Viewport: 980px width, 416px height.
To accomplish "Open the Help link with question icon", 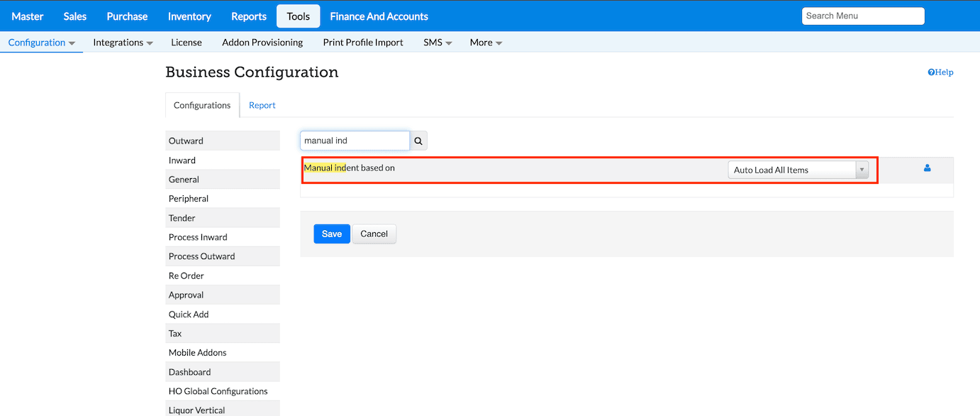I will 940,72.
